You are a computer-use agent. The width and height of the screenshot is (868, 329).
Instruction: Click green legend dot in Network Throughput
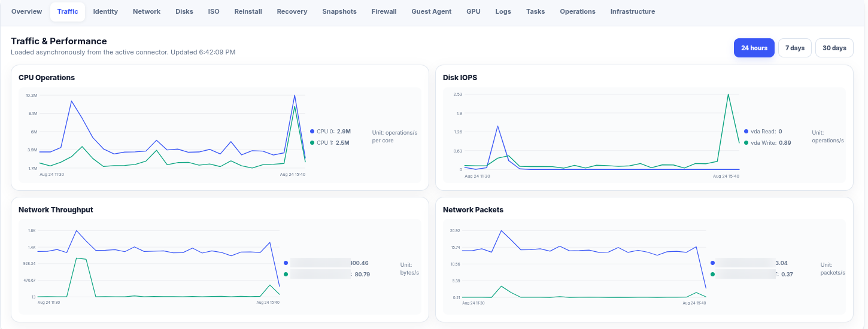[286, 274]
